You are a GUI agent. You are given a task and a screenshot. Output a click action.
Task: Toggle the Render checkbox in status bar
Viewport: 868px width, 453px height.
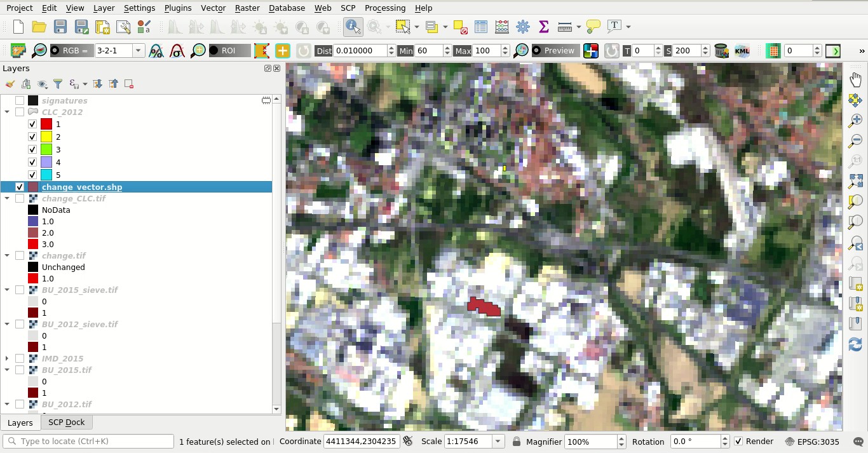738,442
